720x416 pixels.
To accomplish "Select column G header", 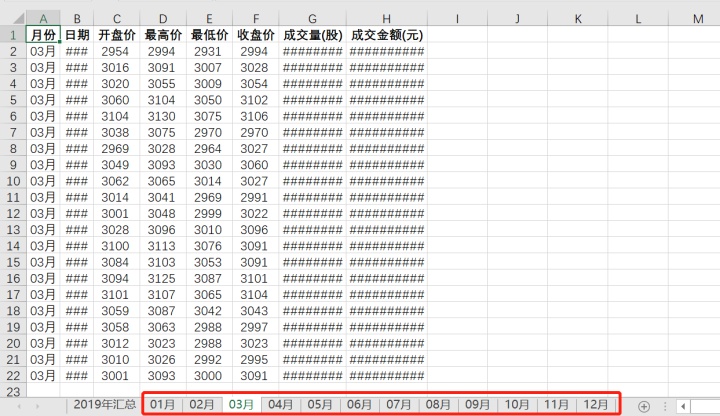I will pos(312,19).
